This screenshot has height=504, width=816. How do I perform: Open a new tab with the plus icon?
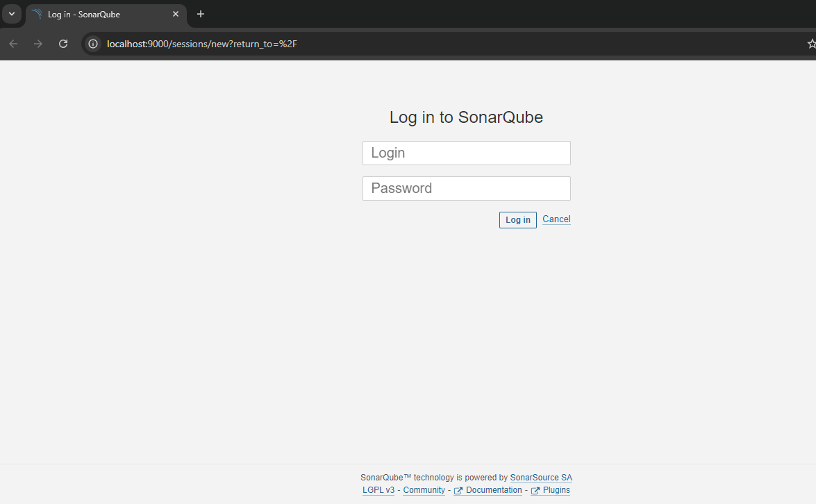201,14
